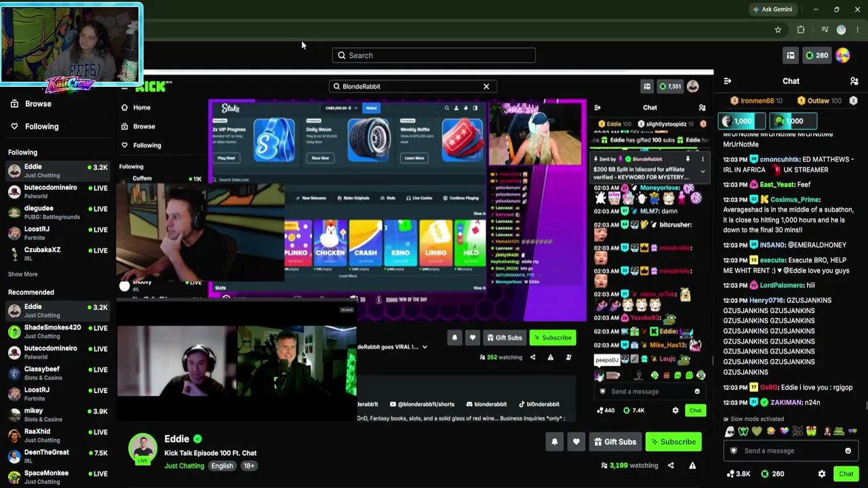This screenshot has height=488, width=868.
Task: Open ShadeSmokes420 in Recommended
Action: [x=57, y=331]
